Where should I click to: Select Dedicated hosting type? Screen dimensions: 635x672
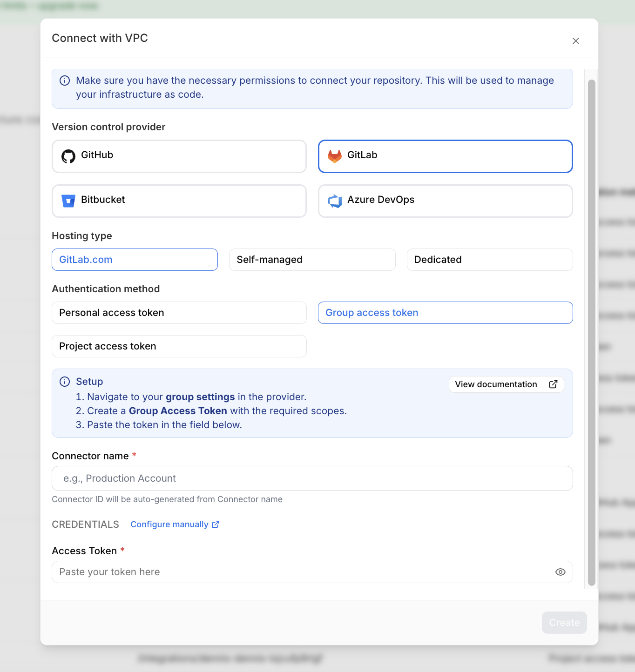pyautogui.click(x=490, y=260)
